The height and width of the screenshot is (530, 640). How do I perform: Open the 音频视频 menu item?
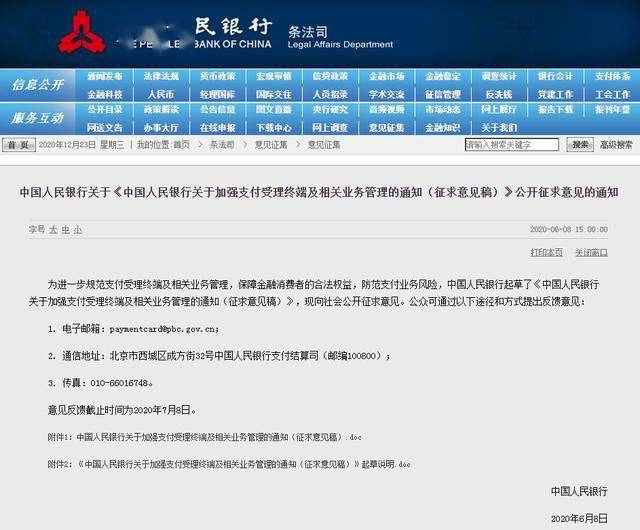[387, 109]
